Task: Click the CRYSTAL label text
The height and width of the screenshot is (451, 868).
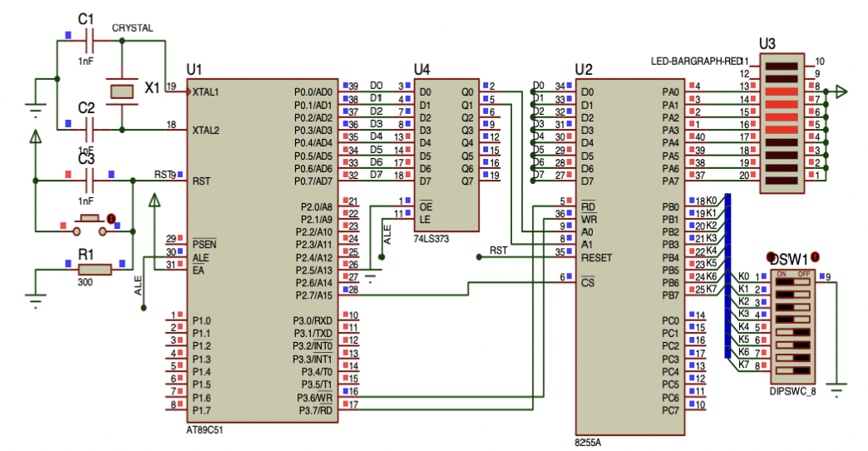Action: [132, 27]
